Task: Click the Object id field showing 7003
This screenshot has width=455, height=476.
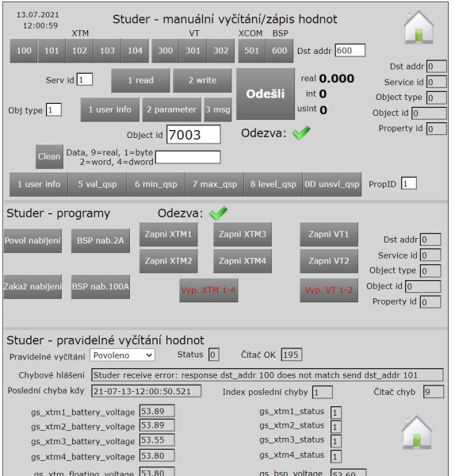Action: 193,135
